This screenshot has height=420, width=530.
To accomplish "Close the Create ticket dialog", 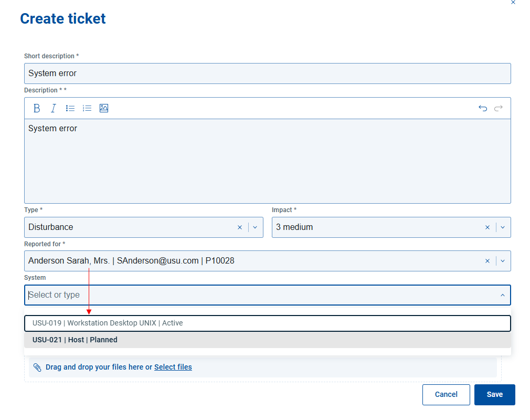I will [513, 3].
